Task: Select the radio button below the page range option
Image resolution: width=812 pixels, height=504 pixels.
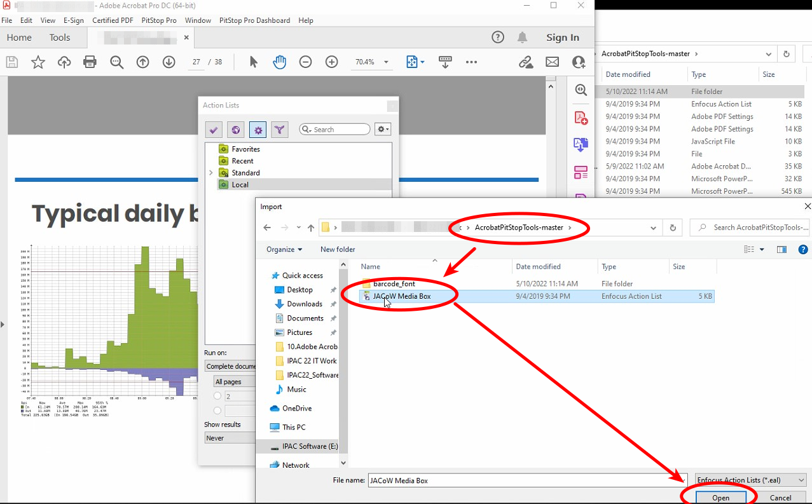Action: tap(217, 411)
